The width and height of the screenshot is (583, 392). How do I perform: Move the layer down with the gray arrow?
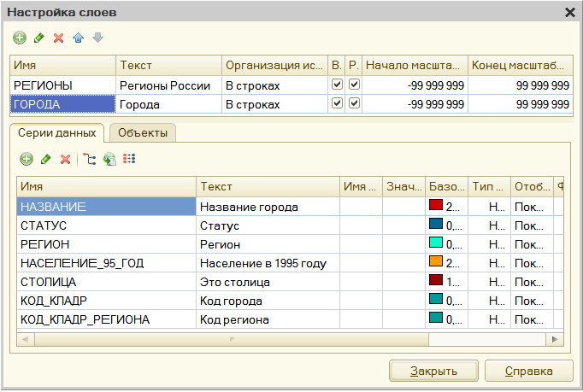97,38
